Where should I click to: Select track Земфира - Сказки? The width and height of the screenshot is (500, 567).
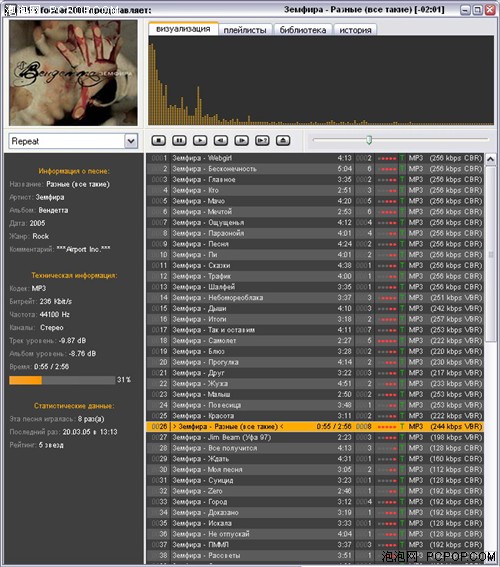tap(315, 265)
